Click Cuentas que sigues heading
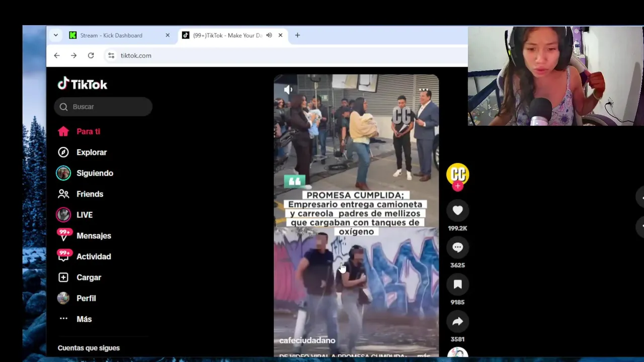 point(89,348)
